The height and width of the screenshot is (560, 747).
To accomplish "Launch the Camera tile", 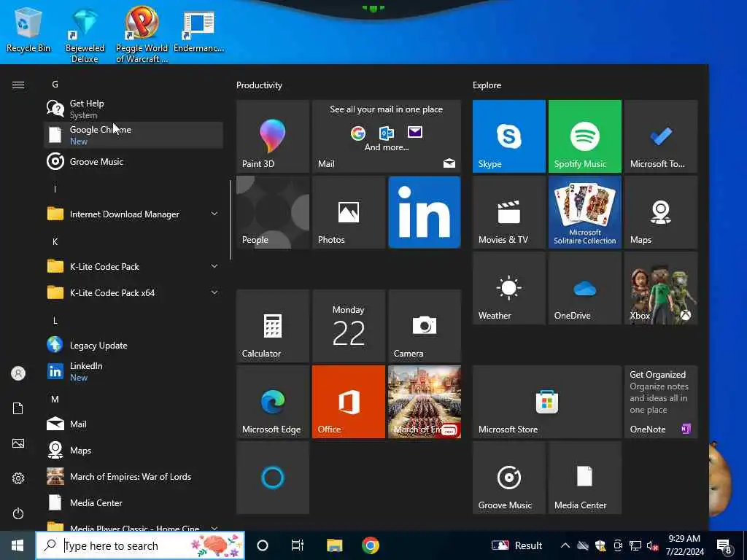I will (424, 326).
